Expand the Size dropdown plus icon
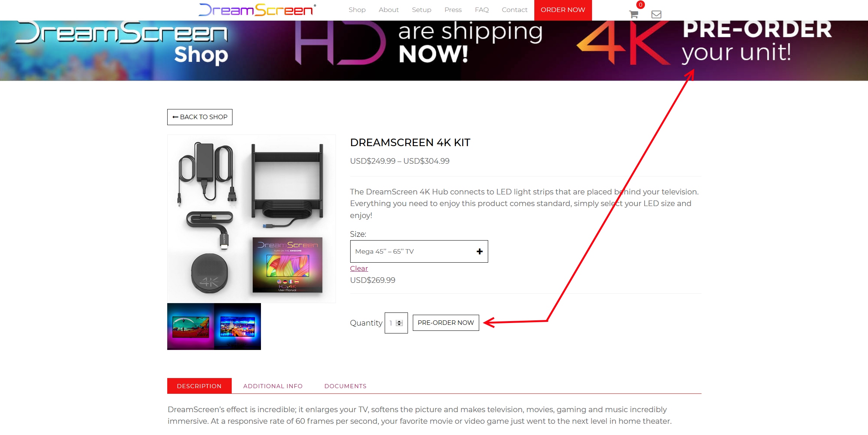The image size is (868, 435). tap(479, 251)
